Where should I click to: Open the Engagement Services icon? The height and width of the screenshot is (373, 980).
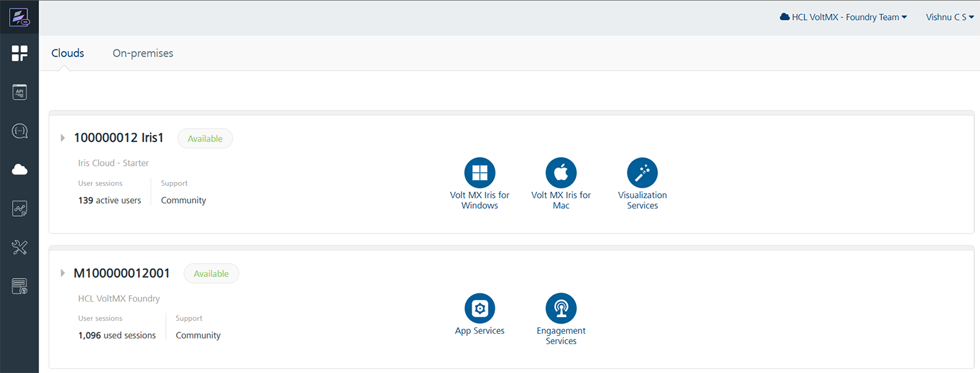coord(560,309)
